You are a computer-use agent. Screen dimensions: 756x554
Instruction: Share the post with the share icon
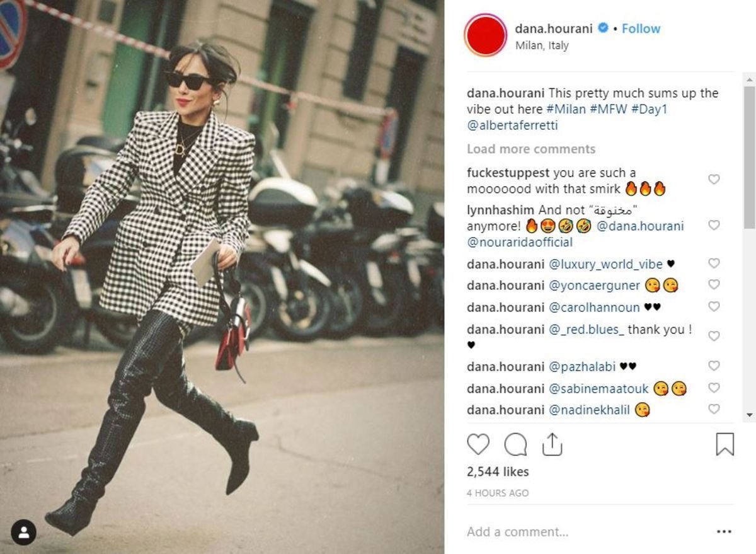[x=552, y=444]
